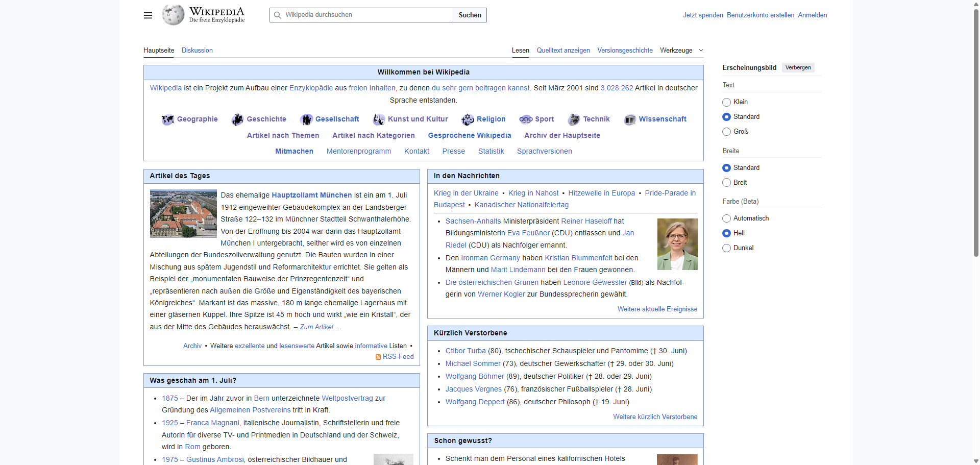The image size is (980, 465).
Task: Click the orange RSS-Feed icon
Action: (x=378, y=357)
